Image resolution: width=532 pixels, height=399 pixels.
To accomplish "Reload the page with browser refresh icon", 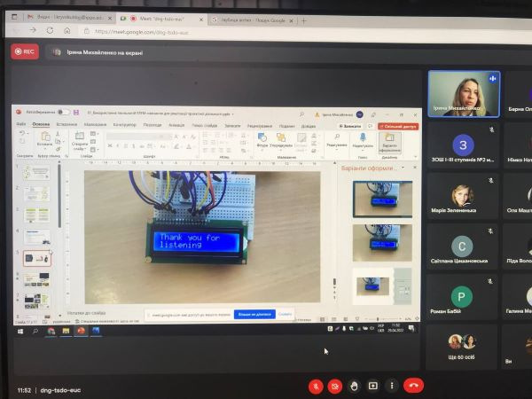I will [50, 30].
